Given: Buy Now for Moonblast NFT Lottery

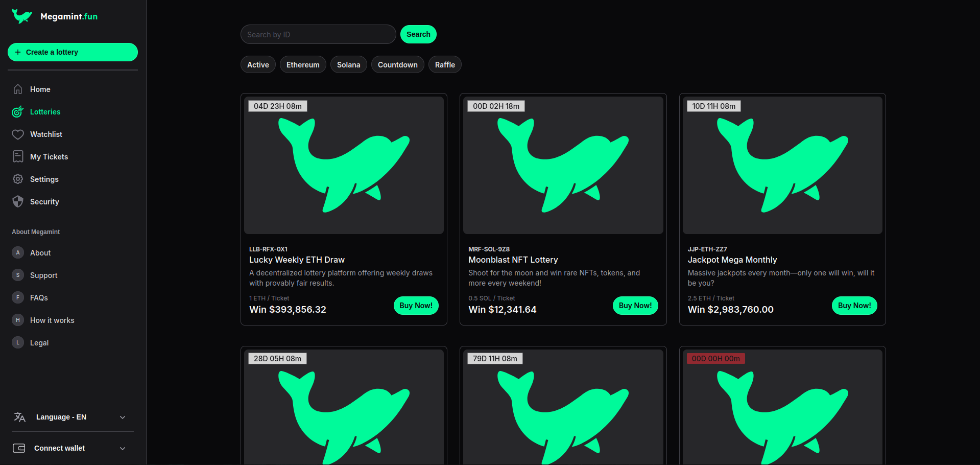Looking at the screenshot, I should 635,306.
